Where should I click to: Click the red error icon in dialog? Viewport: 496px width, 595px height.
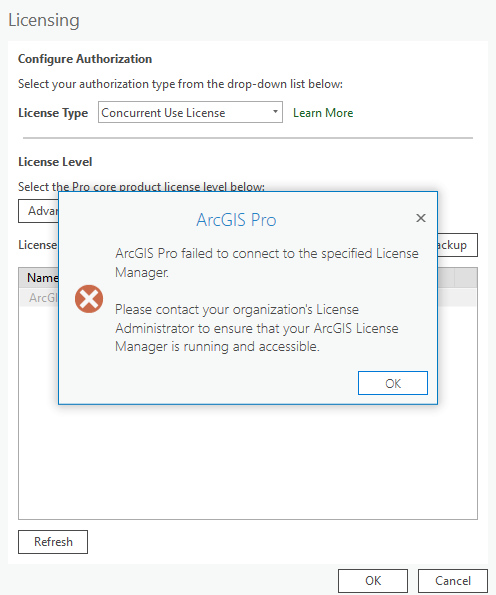pyautogui.click(x=89, y=299)
